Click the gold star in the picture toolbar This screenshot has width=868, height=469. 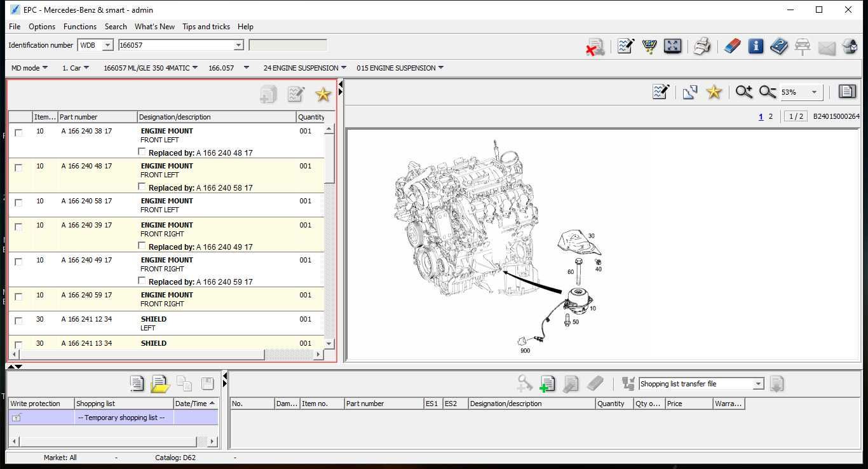click(714, 92)
